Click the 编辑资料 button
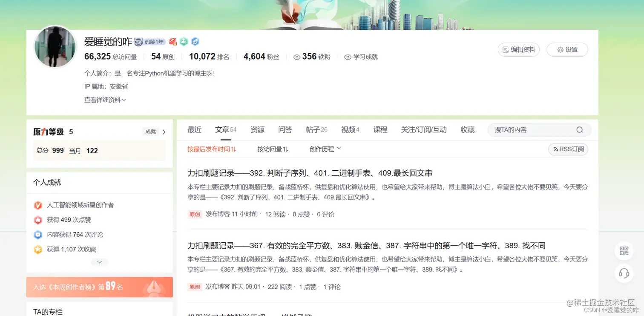Screen dimensions: 644x316 click(518, 50)
